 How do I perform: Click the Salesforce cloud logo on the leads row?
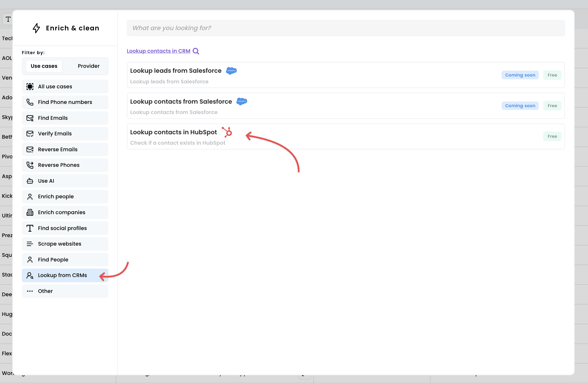[x=231, y=71]
